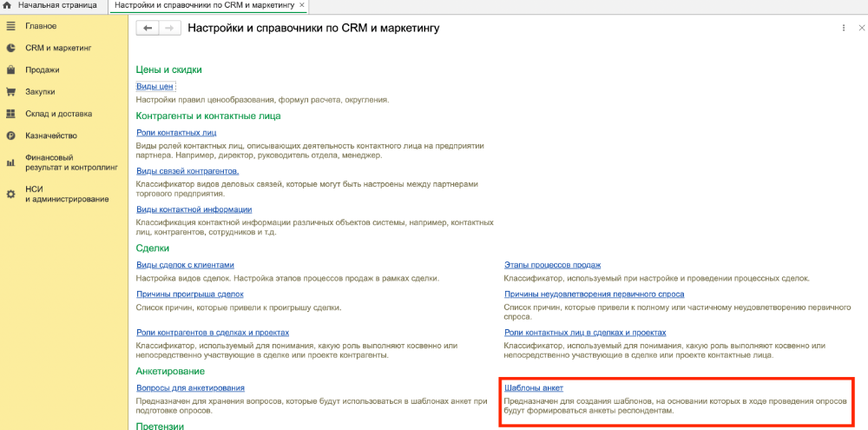Click 'Классификатор, используемый при настройке и проведении' text
The width and height of the screenshot is (868, 430).
pyautogui.click(x=656, y=278)
